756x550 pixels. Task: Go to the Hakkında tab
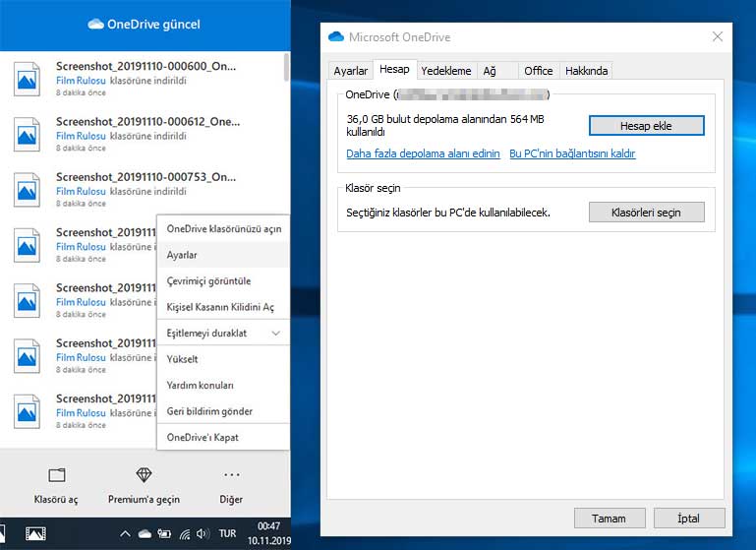[x=586, y=71]
